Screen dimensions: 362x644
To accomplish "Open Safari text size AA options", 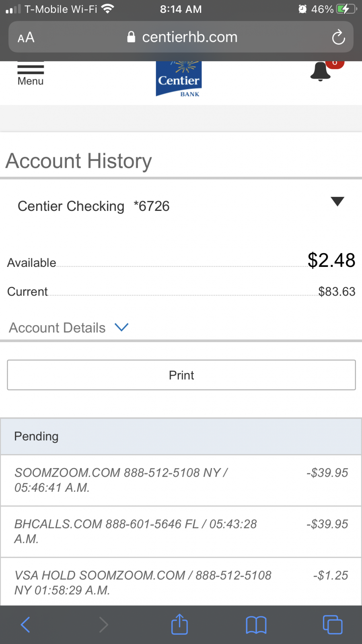I will [x=26, y=37].
